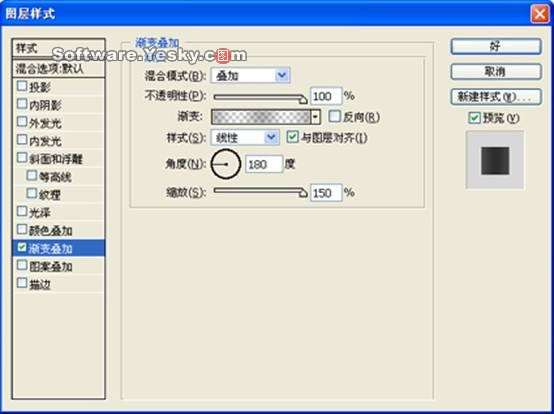Image resolution: width=554 pixels, height=414 pixels.
Task: Select the 描边 stroke style item
Action: [59, 284]
